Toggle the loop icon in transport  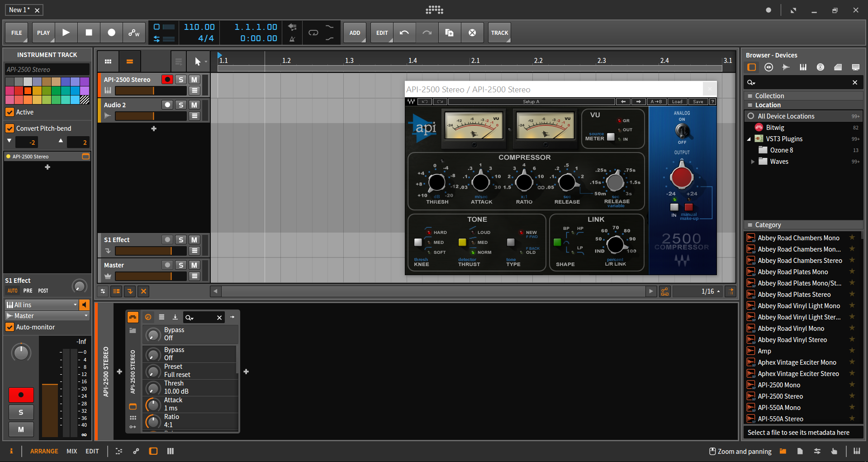point(313,33)
